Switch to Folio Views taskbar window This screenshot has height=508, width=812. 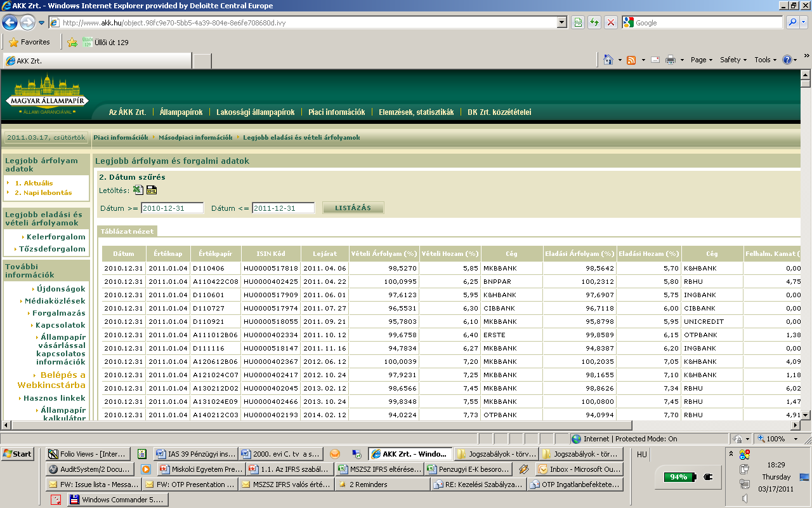click(x=89, y=454)
